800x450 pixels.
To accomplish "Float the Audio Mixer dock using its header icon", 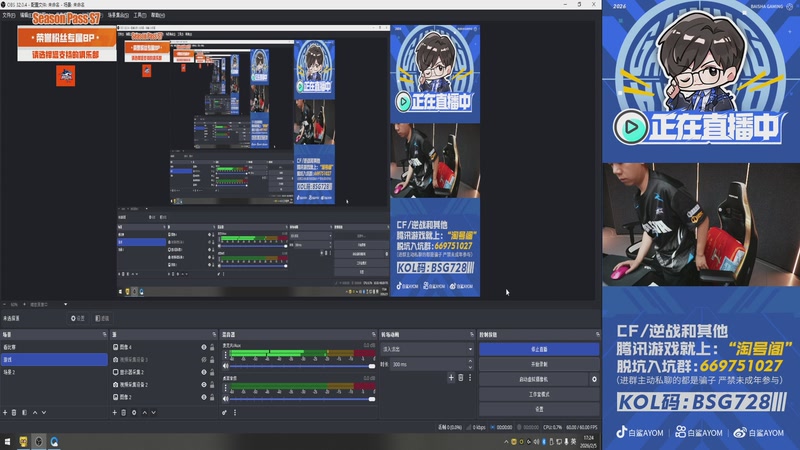I will click(x=373, y=335).
